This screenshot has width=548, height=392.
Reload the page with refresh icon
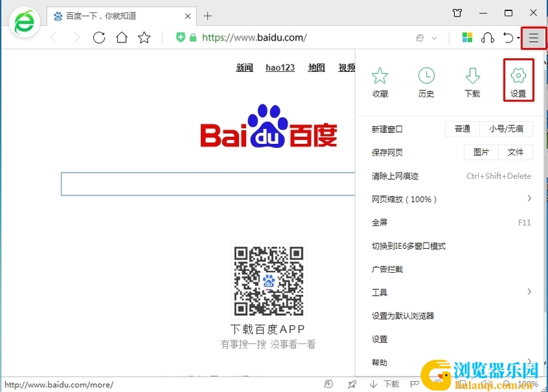click(x=99, y=38)
